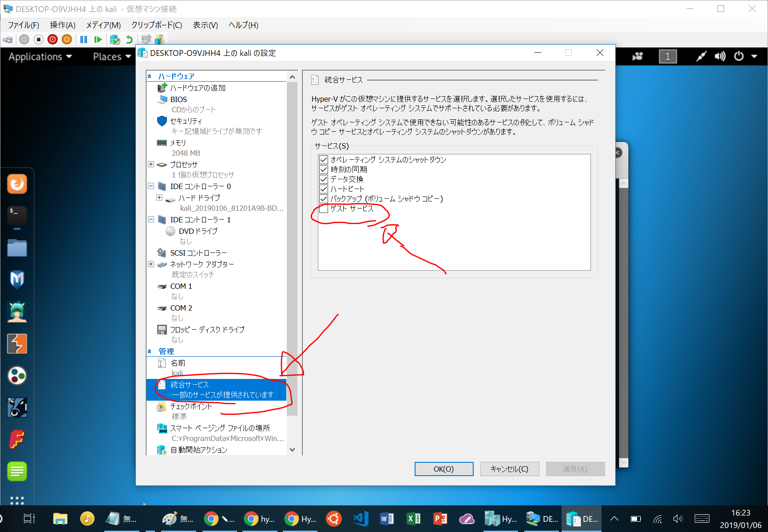Screen dimensions: 768x532
Task: Select チェックポイント in the settings tree
Action: [x=191, y=406]
